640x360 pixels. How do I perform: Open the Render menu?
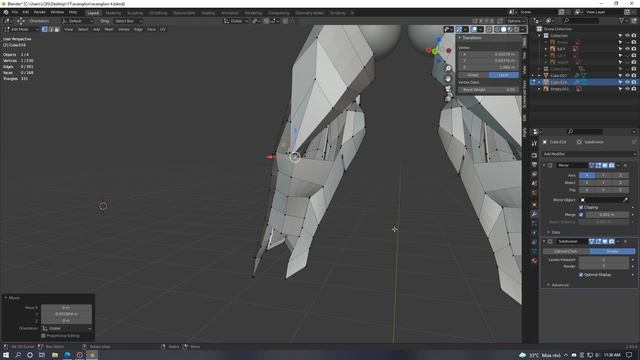(40, 12)
